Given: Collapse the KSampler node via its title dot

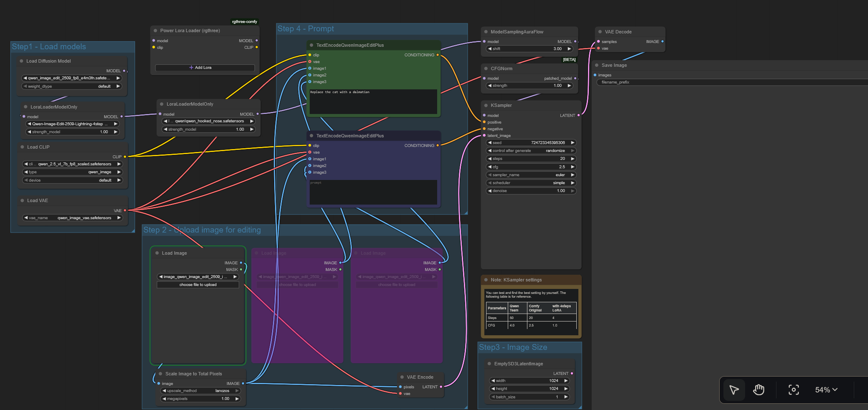Looking at the screenshot, I should pos(486,106).
